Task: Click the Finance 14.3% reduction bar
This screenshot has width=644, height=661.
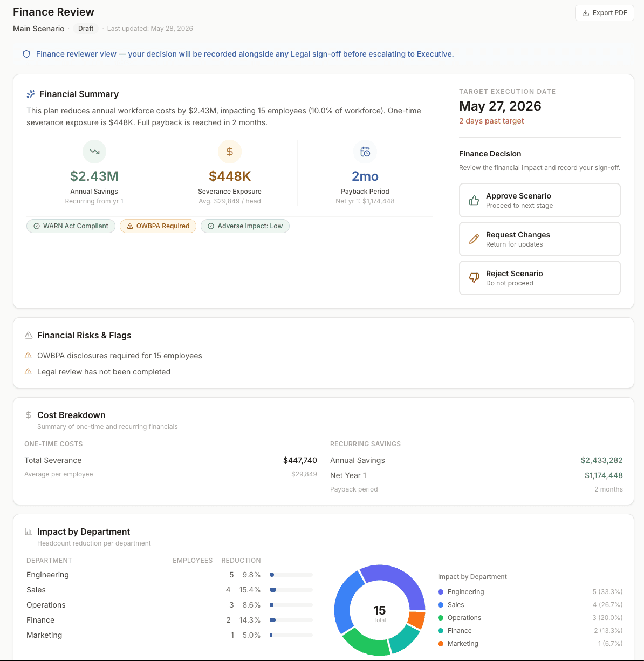Action: (291, 620)
